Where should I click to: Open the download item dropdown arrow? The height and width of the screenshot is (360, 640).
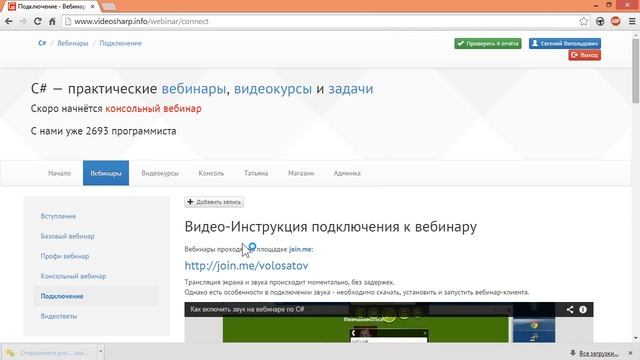(100, 352)
